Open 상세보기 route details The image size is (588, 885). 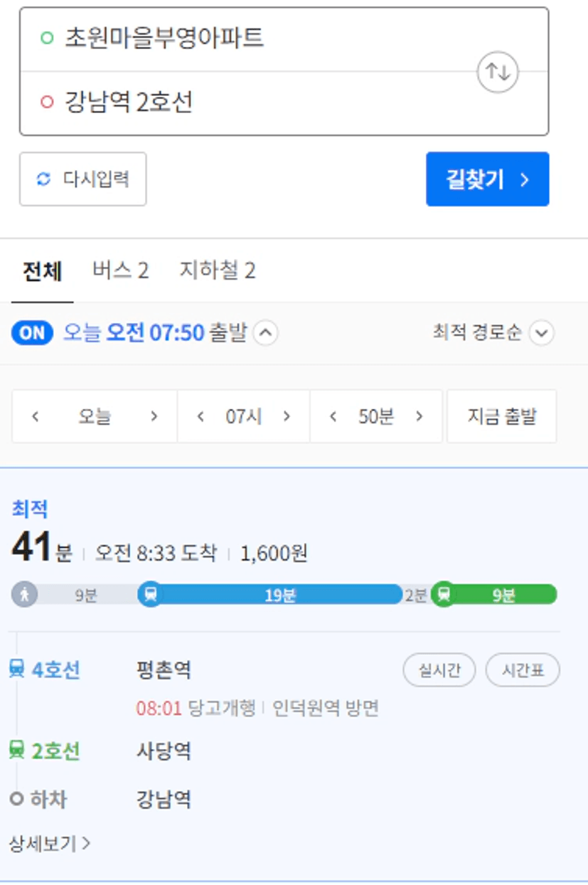49,844
